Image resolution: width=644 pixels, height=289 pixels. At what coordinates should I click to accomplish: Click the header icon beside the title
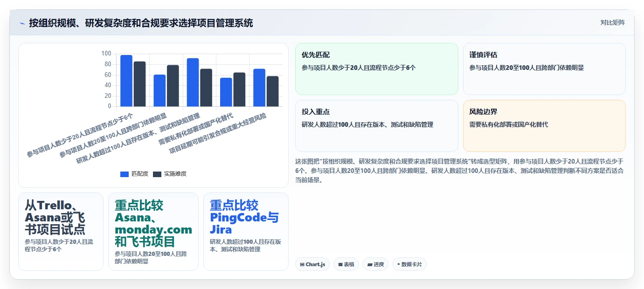22,23
